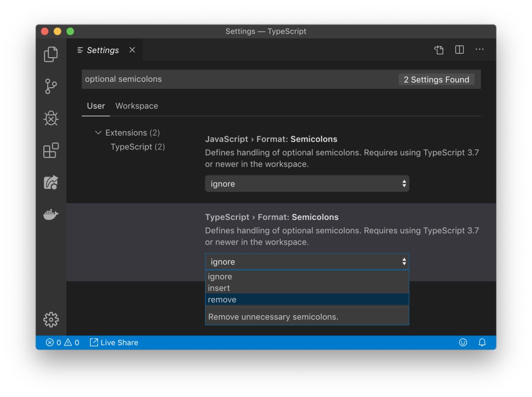Close the Settings editor tab
532x397 pixels.
click(x=133, y=50)
